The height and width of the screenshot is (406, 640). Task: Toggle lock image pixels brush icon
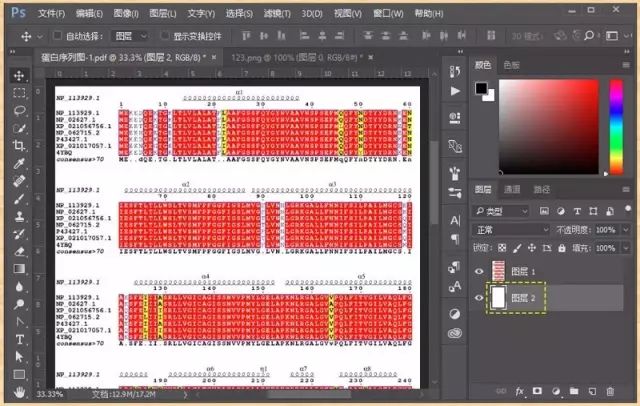pos(517,248)
